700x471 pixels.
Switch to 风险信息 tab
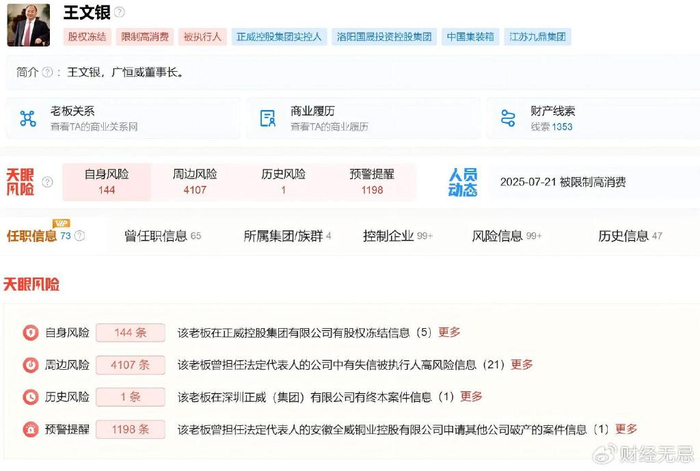(x=507, y=236)
